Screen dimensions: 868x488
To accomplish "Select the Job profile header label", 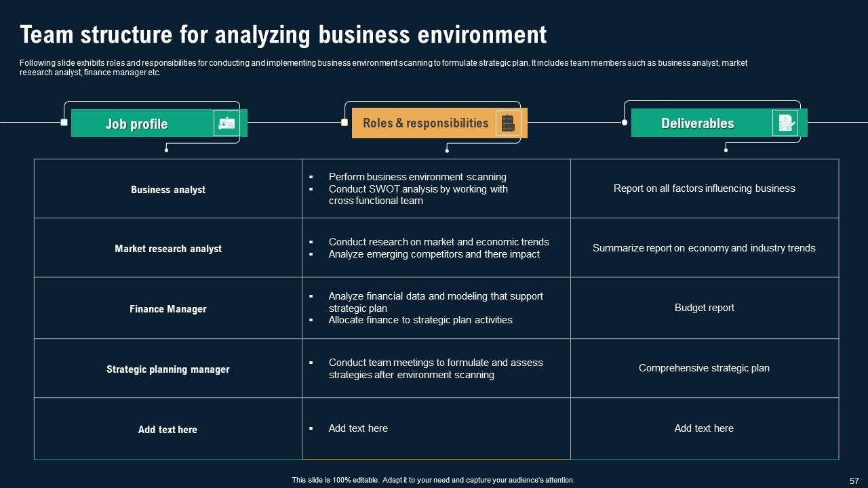I will point(136,124).
